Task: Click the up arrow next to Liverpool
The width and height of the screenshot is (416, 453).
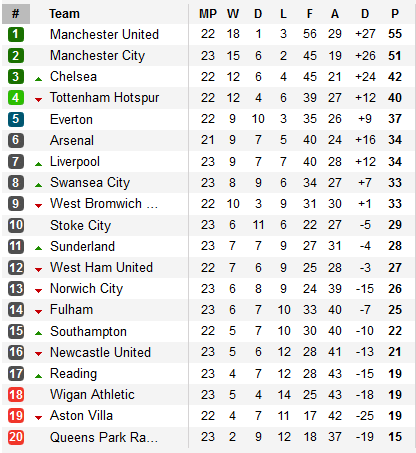Action: click(x=39, y=164)
